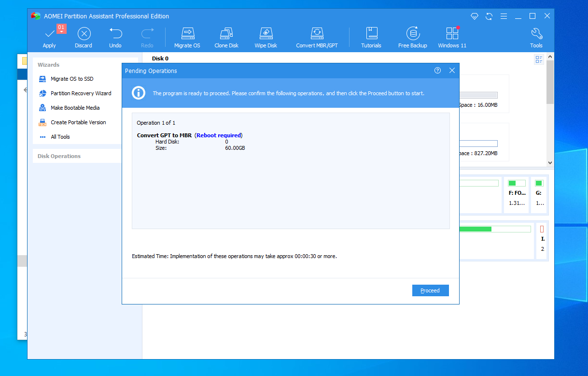
Task: Click the diamond upgrade icon in the title bar
Action: click(x=475, y=16)
